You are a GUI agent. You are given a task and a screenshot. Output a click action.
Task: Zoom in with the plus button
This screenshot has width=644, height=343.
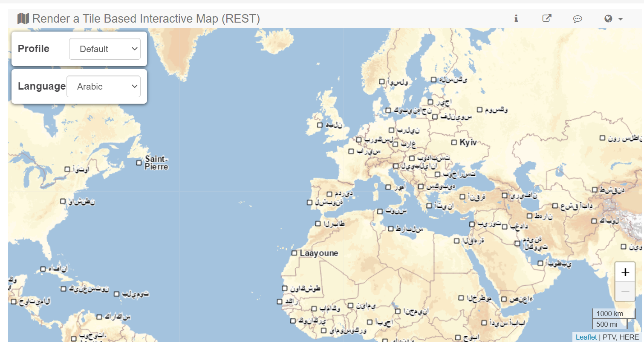pyautogui.click(x=625, y=272)
